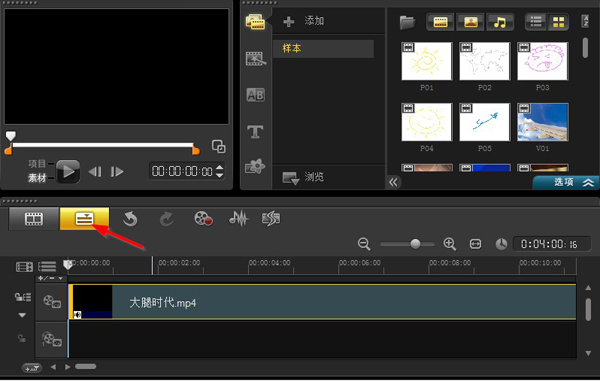The image size is (600, 381).
Task: Open the Filter effects library icon
Action: click(x=255, y=166)
